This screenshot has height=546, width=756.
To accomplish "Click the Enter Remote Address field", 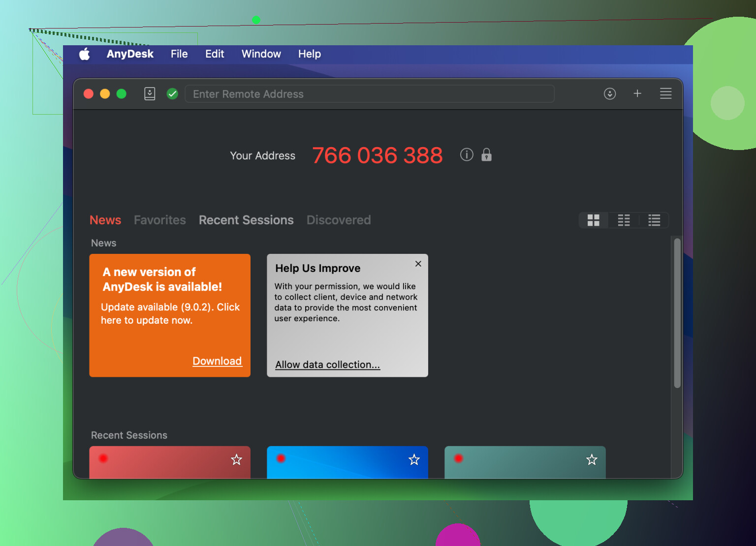I will tap(370, 93).
